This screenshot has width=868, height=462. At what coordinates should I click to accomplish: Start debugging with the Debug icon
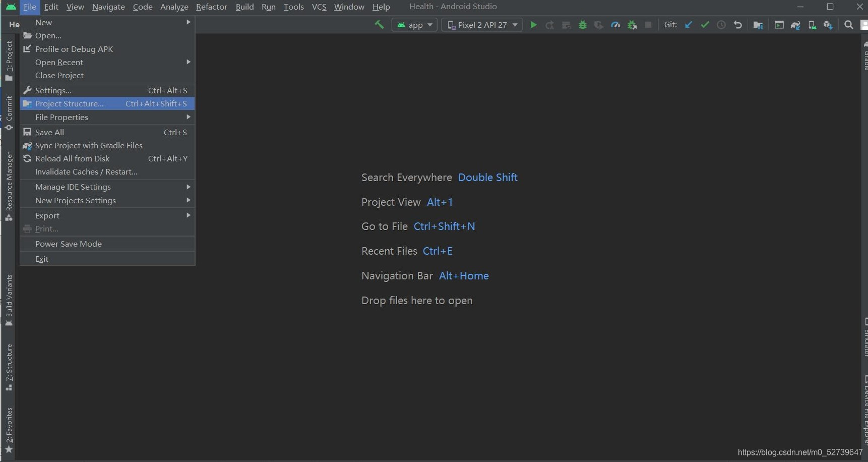click(x=582, y=25)
